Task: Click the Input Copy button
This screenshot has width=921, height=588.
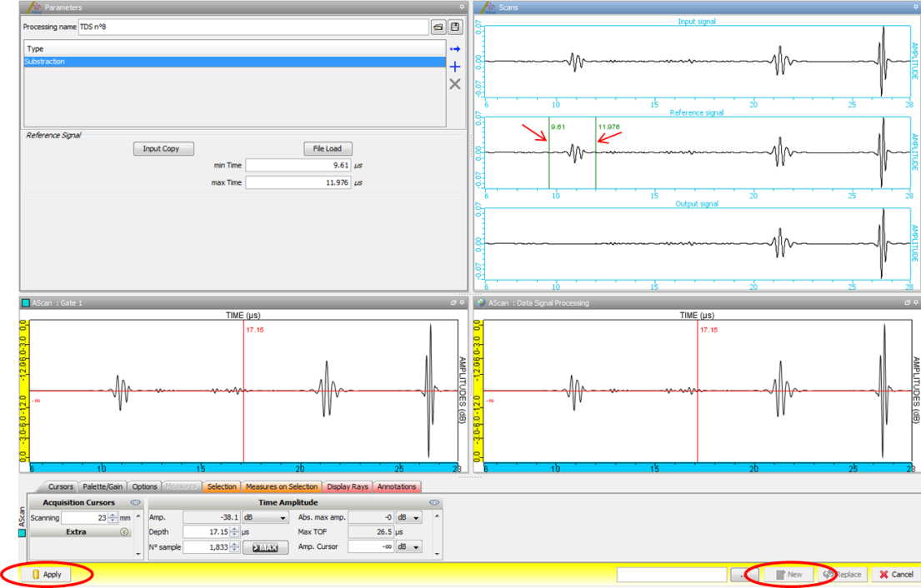Action: (x=163, y=148)
